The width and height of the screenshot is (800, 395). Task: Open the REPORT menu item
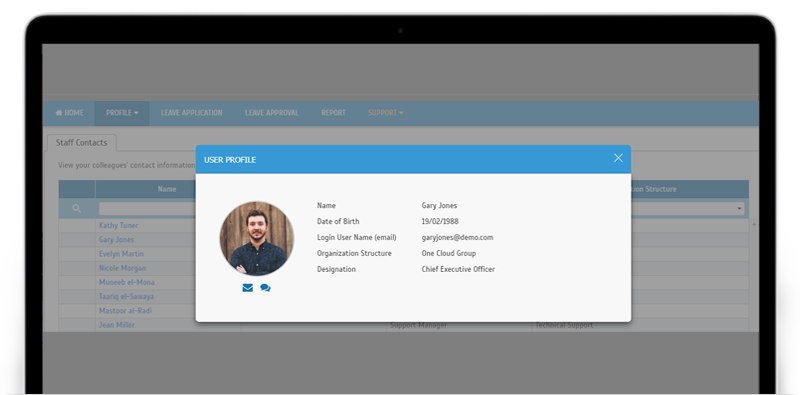[333, 113]
